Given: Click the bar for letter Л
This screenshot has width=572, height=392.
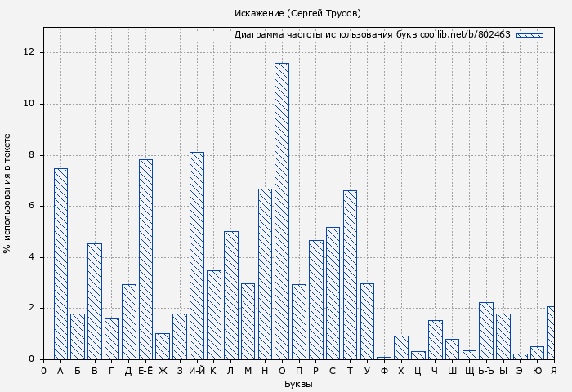Looking at the screenshot, I should tap(230, 295).
